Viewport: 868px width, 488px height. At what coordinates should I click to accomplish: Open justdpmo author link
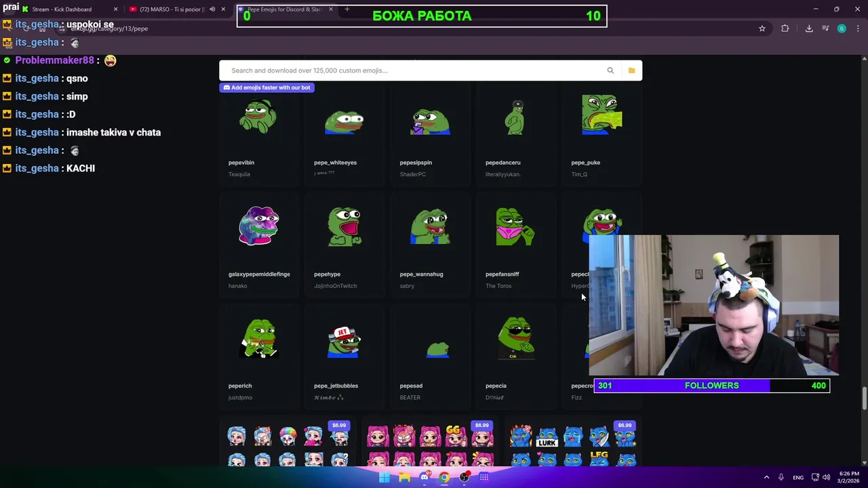(240, 398)
